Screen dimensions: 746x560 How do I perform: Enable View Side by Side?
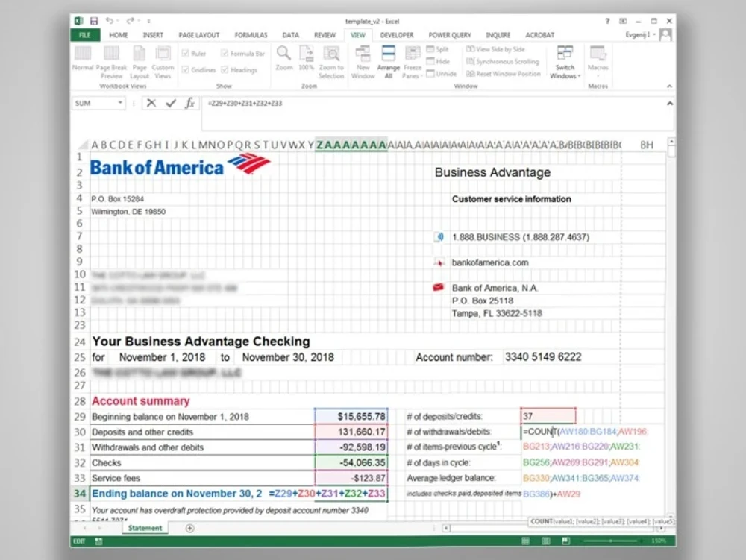point(495,49)
